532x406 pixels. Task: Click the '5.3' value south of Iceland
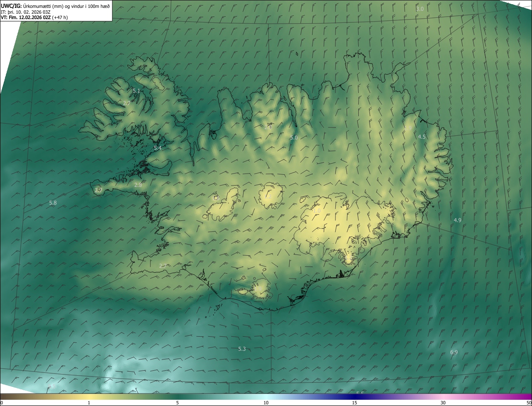(242, 349)
